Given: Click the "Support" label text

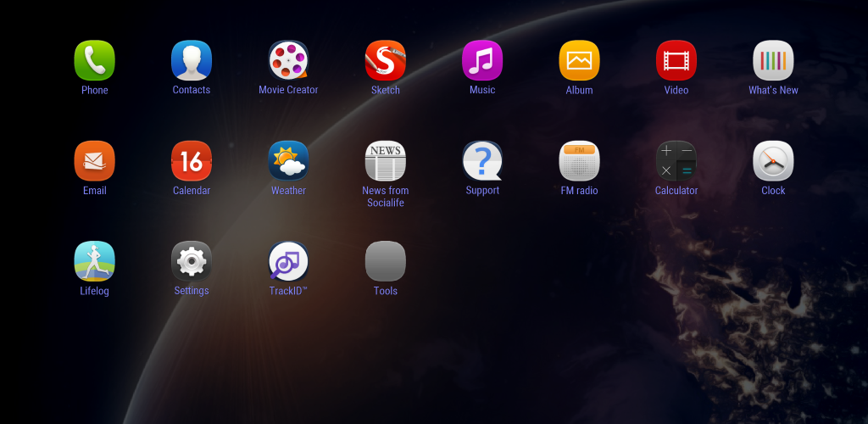Looking at the screenshot, I should [x=482, y=191].
